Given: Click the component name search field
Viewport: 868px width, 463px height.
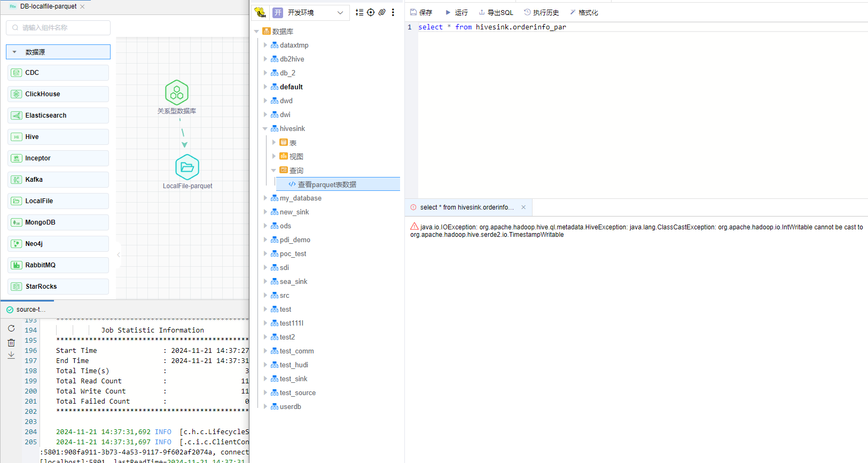Looking at the screenshot, I should point(59,28).
